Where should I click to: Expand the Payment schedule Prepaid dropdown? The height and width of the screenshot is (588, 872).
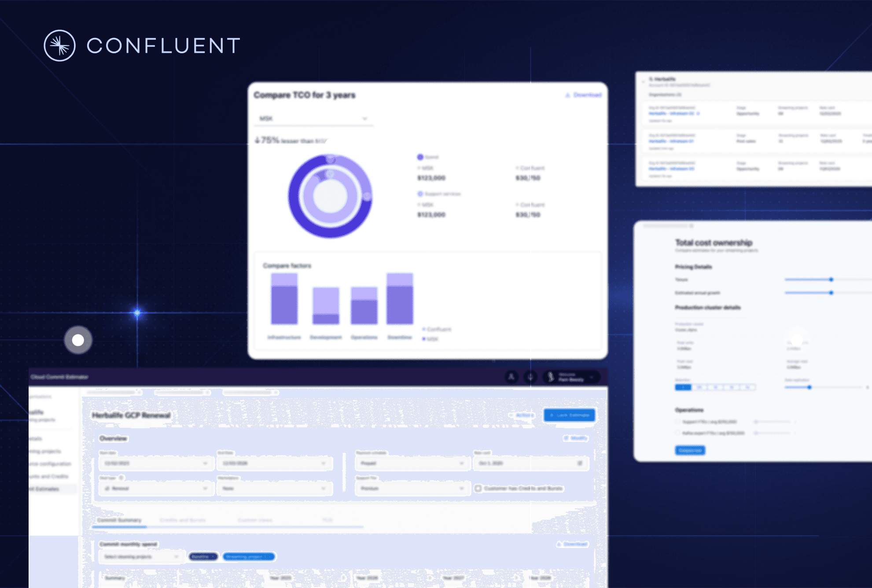[412, 463]
